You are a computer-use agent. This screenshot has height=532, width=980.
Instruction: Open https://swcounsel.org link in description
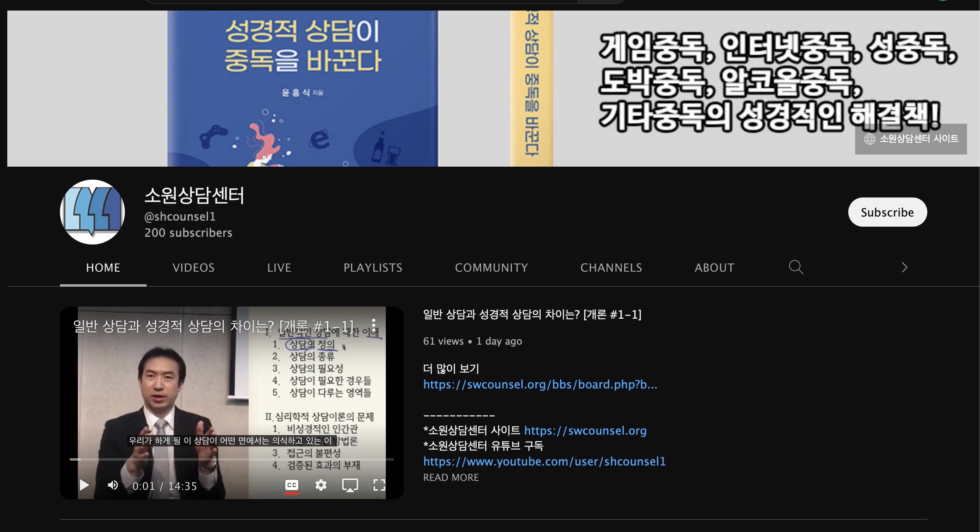point(585,431)
